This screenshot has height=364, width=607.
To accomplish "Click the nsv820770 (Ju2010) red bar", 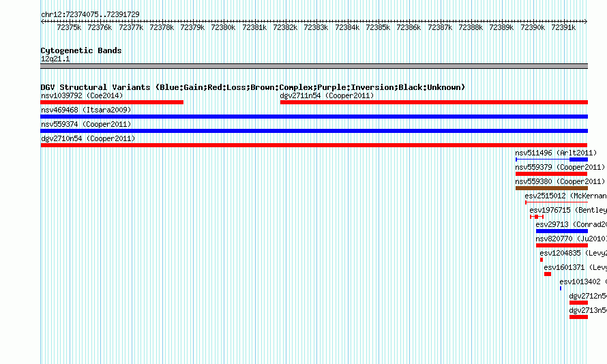I will click(x=562, y=245).
